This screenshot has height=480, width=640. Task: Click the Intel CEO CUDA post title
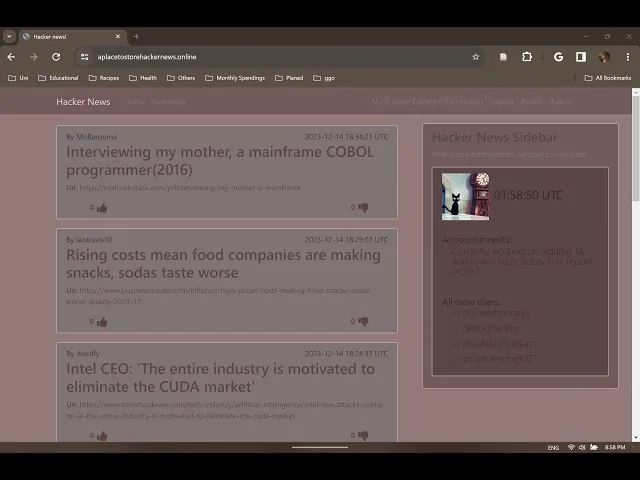click(220, 378)
